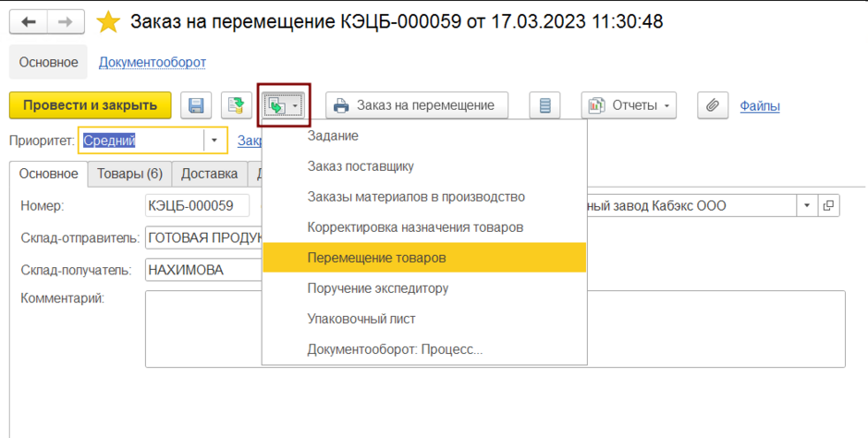
Task: Open the Доставка tab
Action: pos(209,174)
